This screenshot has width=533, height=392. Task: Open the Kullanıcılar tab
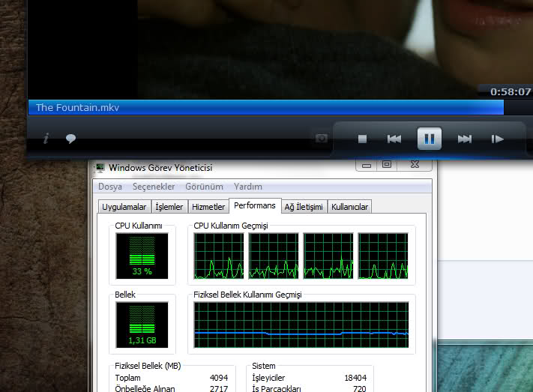tap(350, 207)
